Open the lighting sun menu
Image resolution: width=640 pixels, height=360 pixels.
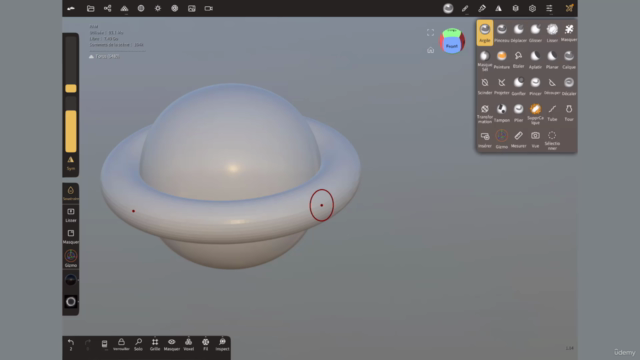pos(158,8)
